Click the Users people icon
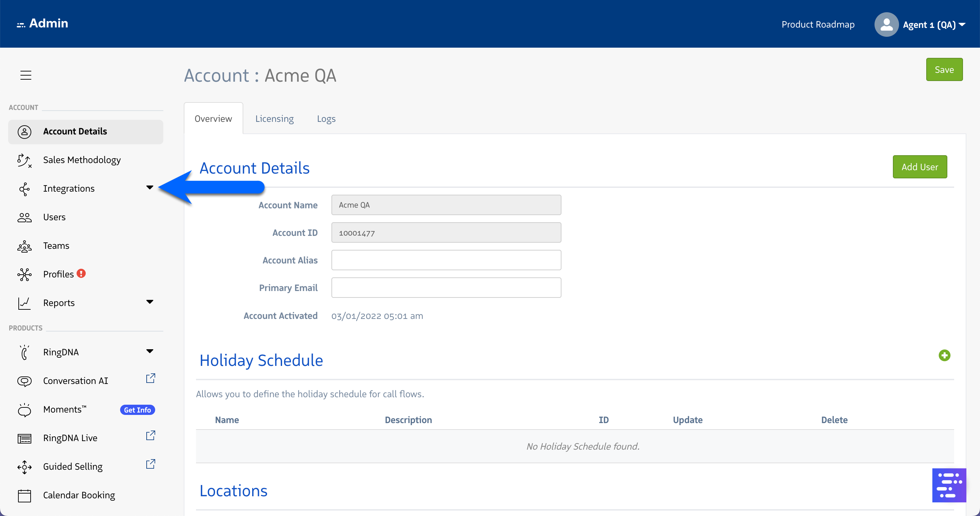Viewport: 980px width, 516px height. coord(24,217)
